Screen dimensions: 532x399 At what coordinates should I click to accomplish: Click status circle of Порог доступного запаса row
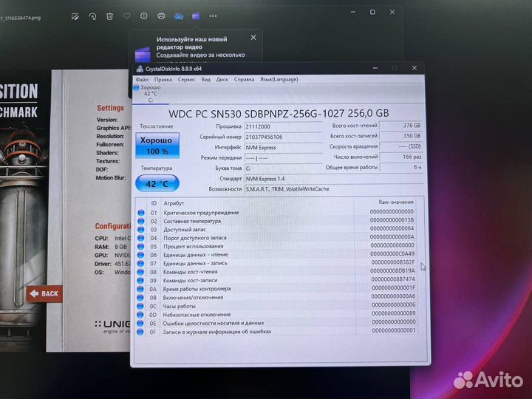(141, 238)
